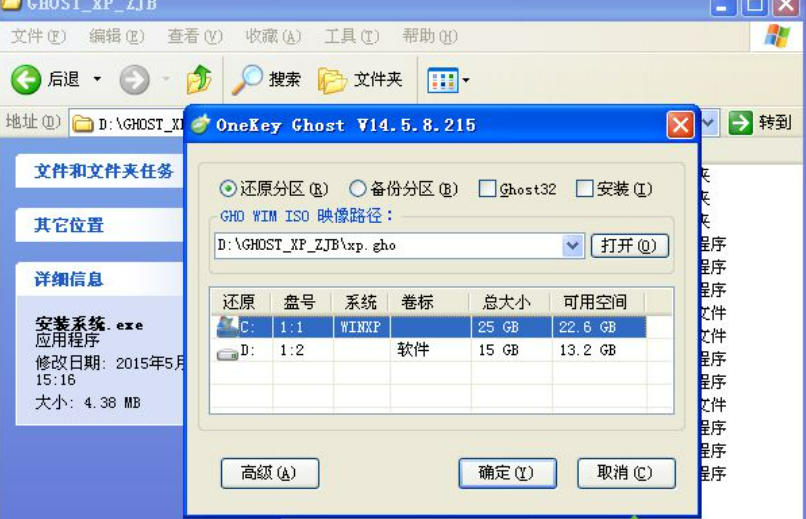Screen dimensions: 806x519
Task: Click the 安装系统.exe file name text
Action: [x=89, y=325]
